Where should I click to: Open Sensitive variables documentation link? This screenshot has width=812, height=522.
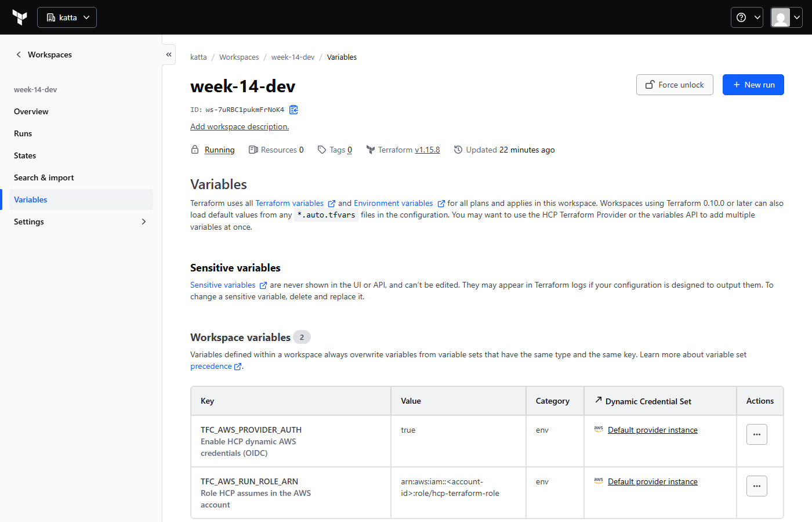point(229,285)
